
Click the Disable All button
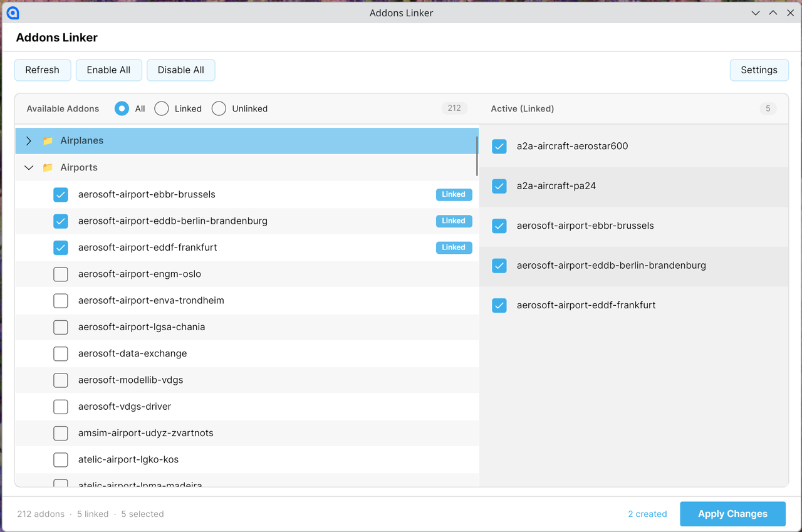(181, 70)
